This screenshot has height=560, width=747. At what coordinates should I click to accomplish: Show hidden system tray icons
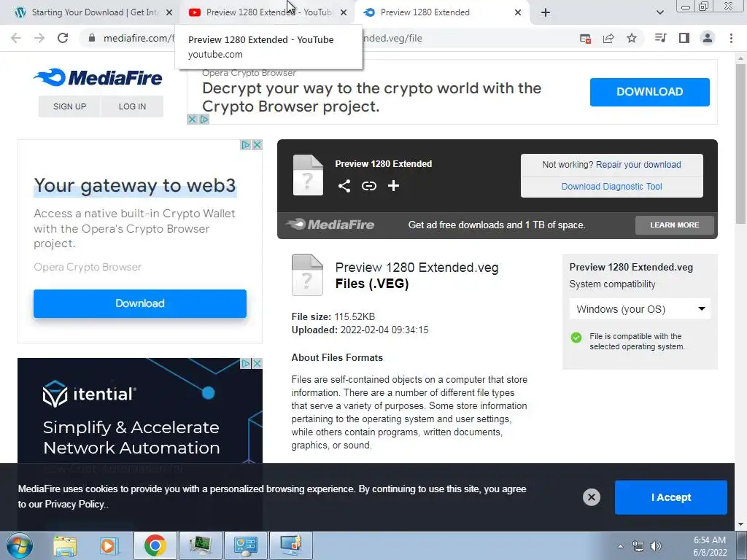tap(620, 546)
